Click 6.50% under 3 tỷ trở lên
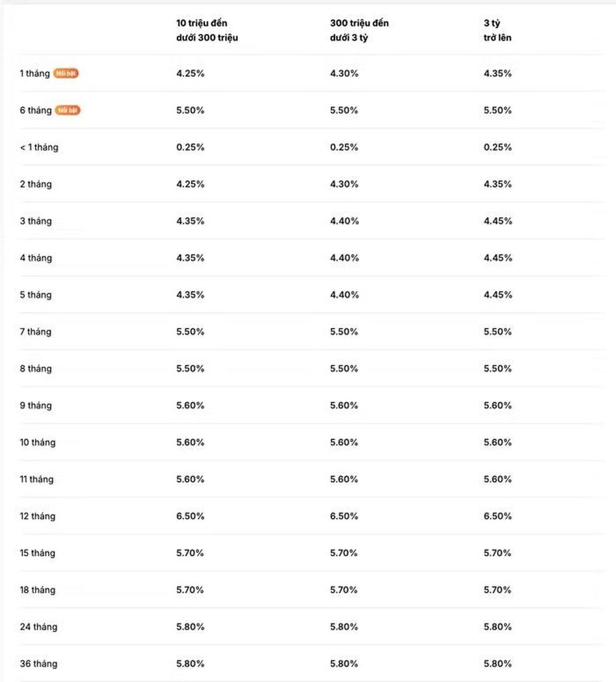The width and height of the screenshot is (616, 682). [498, 516]
